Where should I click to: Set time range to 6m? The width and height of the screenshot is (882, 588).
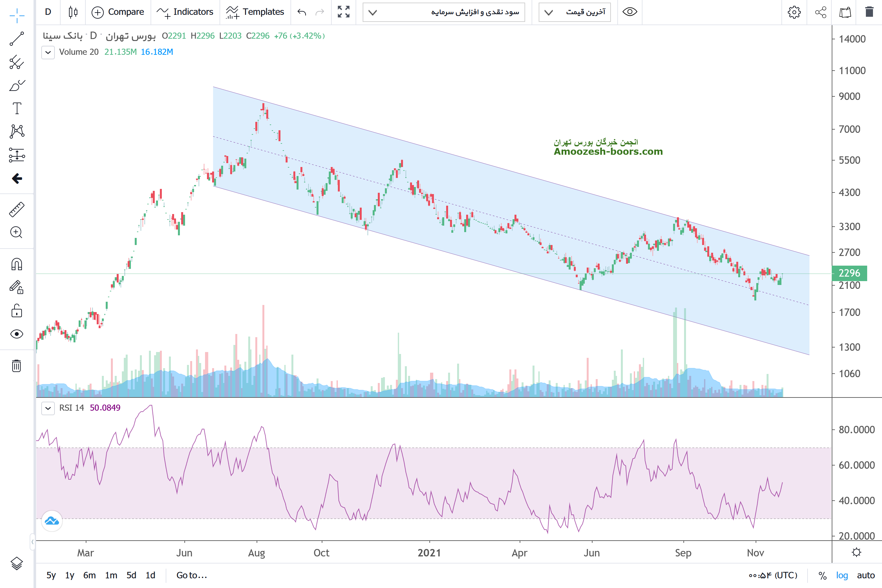pos(89,575)
